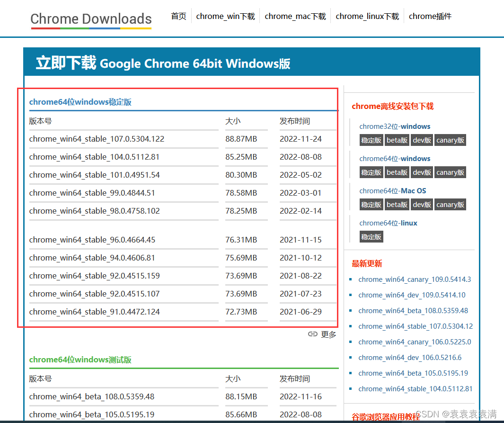Click dev版 under chrome32位-windows
This screenshot has width=504, height=423.
(422, 140)
